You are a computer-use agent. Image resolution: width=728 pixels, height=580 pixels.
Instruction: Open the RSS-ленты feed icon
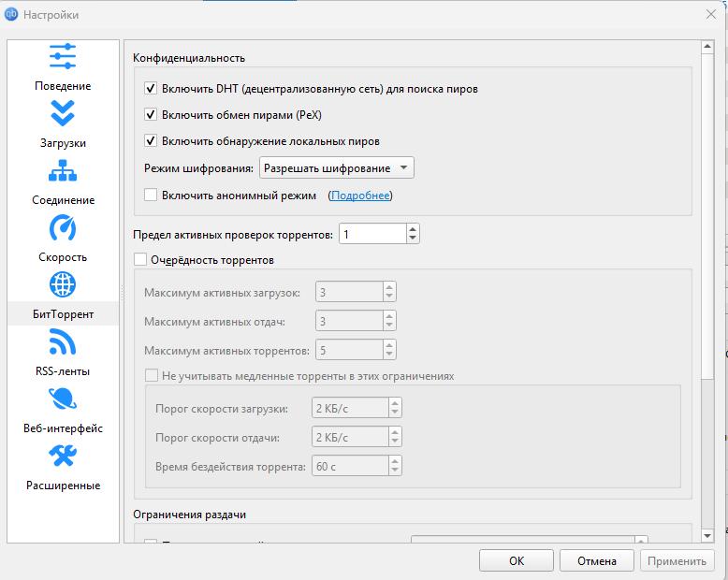click(63, 343)
